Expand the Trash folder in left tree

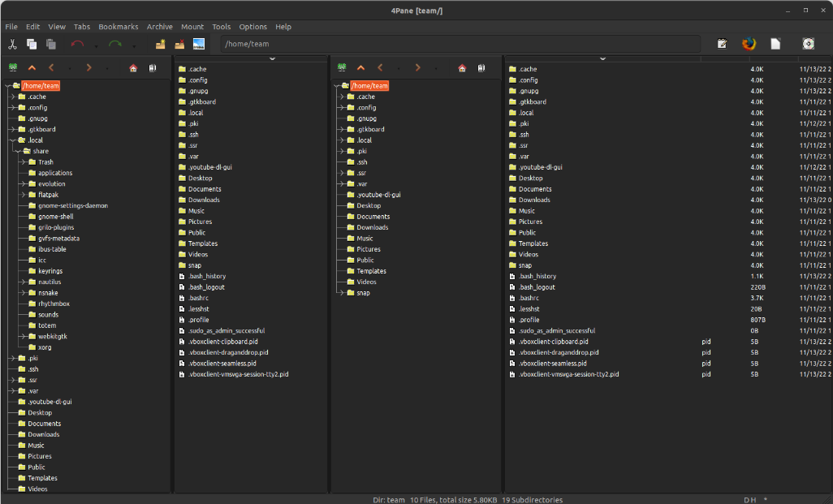pos(23,162)
